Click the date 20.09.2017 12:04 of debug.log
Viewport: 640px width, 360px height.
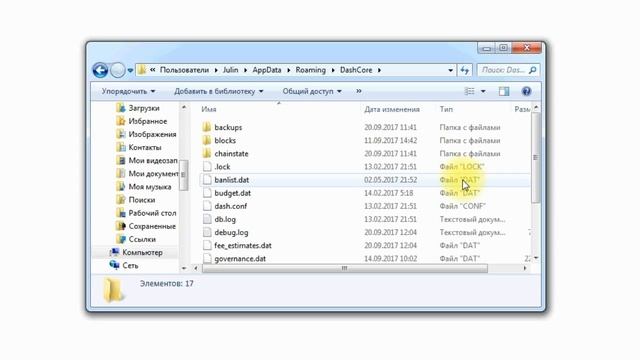click(390, 232)
